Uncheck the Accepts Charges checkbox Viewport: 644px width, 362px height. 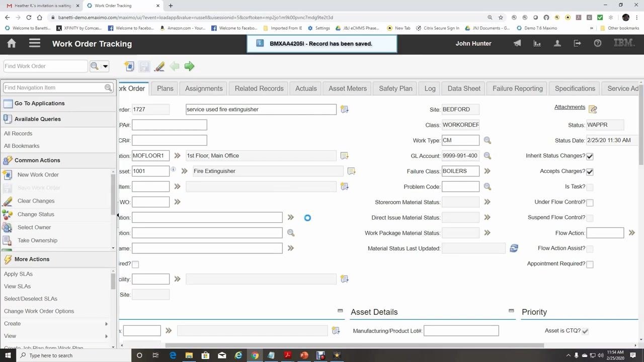tap(590, 171)
